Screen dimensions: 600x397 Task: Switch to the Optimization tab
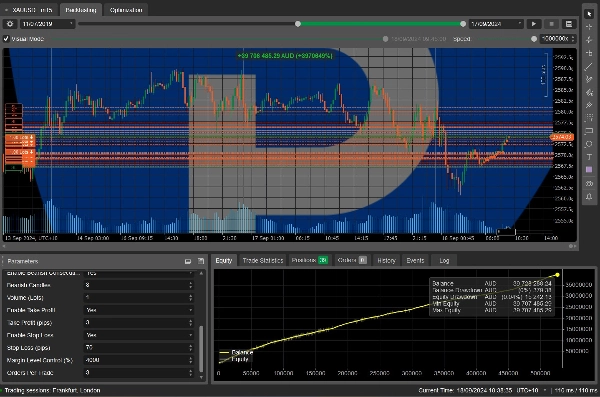tap(126, 10)
